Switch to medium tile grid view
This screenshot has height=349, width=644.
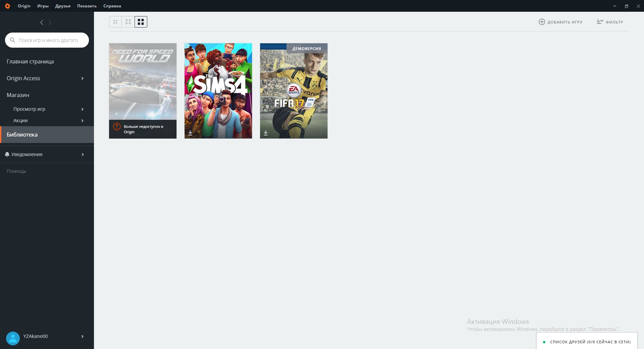point(128,22)
